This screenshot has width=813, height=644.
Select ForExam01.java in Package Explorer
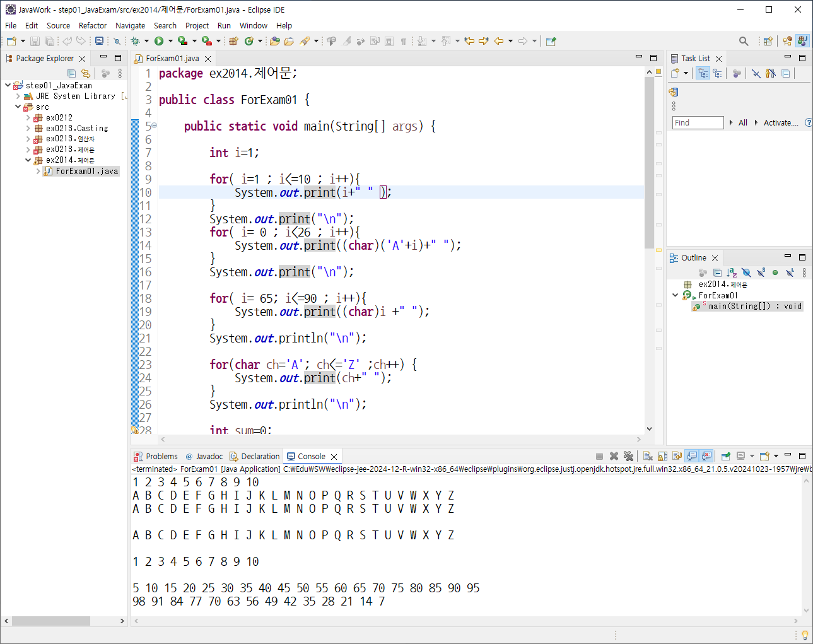click(x=86, y=171)
